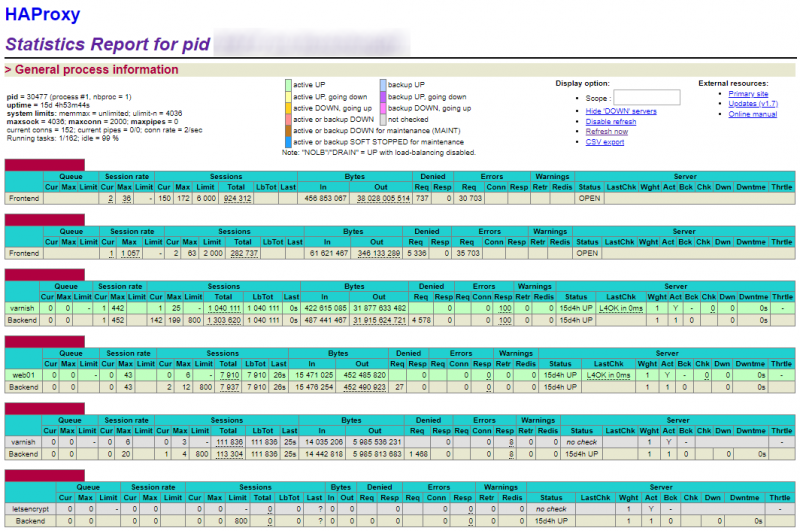This screenshot has height=531, width=800.
Task: Click bytes out value 38 028 005 514
Action: [383, 198]
